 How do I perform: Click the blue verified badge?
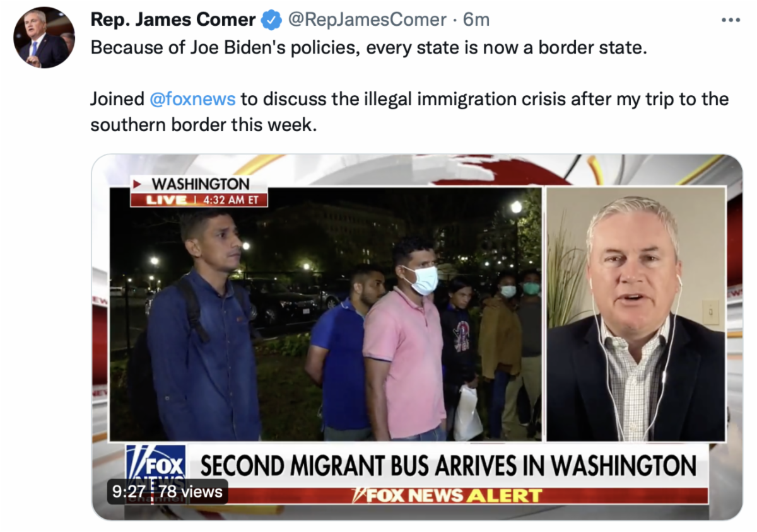pyautogui.click(x=271, y=20)
